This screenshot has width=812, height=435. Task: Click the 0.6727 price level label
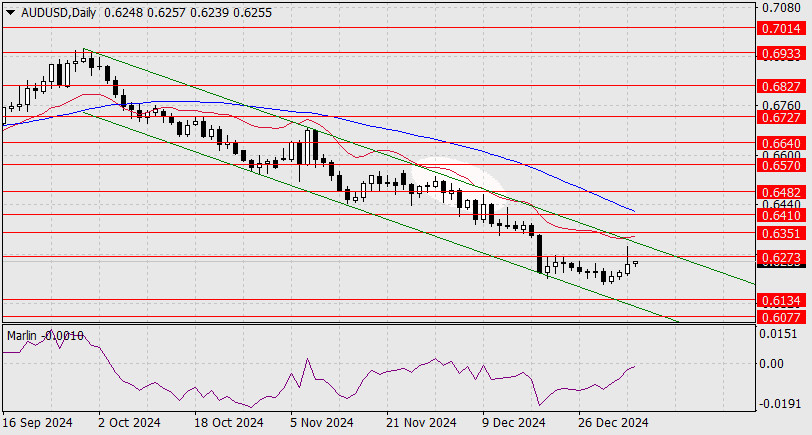click(x=781, y=118)
